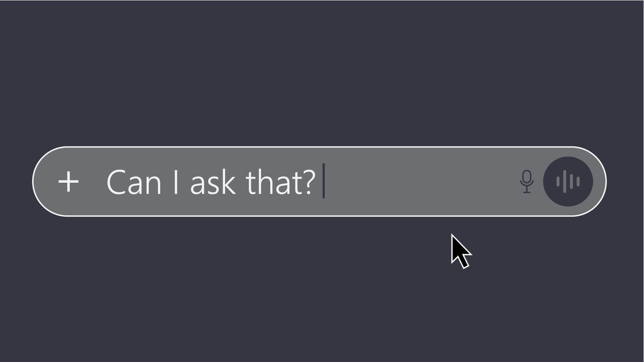644x362 pixels.
Task: Start dictation with the microphone icon
Action: pos(527,181)
